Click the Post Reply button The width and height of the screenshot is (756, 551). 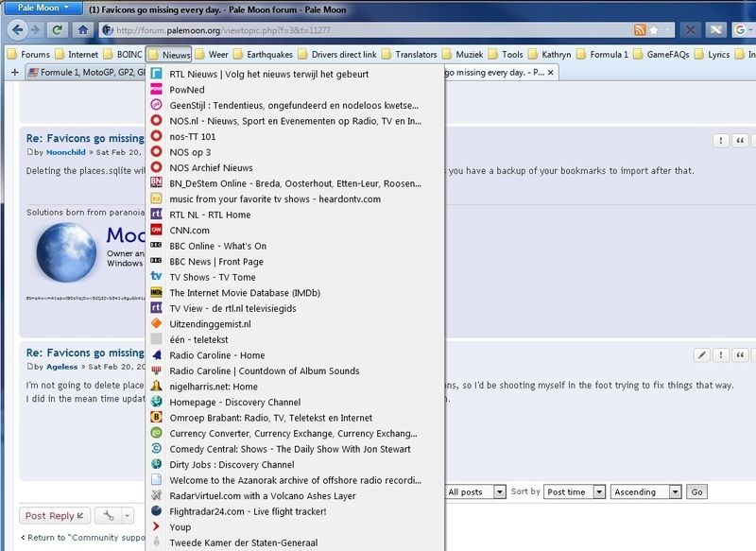[54, 516]
